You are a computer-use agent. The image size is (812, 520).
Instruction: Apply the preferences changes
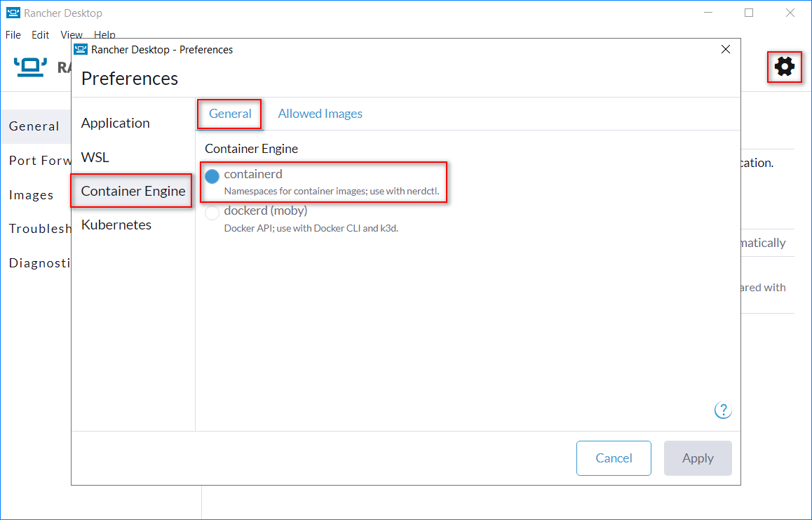698,458
